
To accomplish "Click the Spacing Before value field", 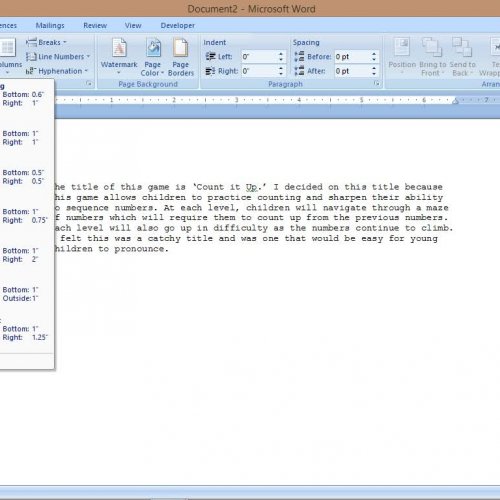I will (x=352, y=57).
